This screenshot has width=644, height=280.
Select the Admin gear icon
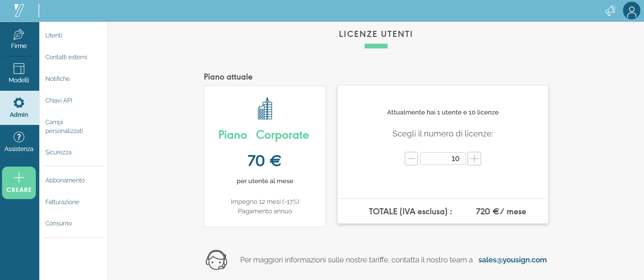click(19, 103)
